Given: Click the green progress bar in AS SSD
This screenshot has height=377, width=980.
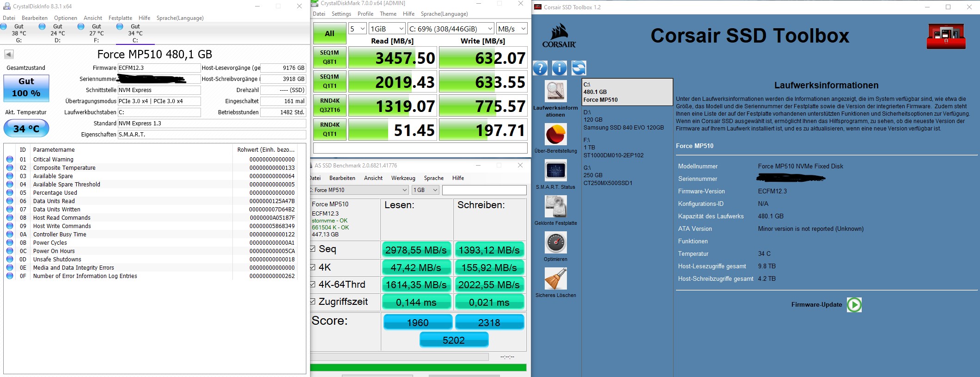Looking at the screenshot, I should (x=419, y=368).
